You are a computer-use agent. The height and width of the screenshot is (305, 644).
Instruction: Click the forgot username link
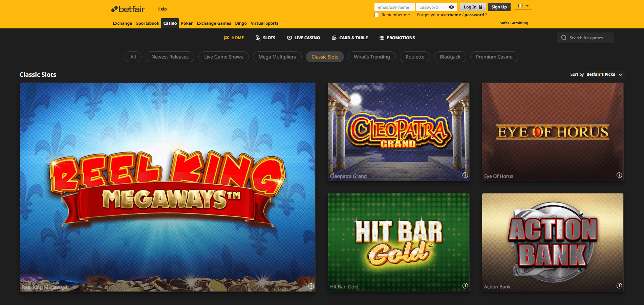[x=451, y=15]
